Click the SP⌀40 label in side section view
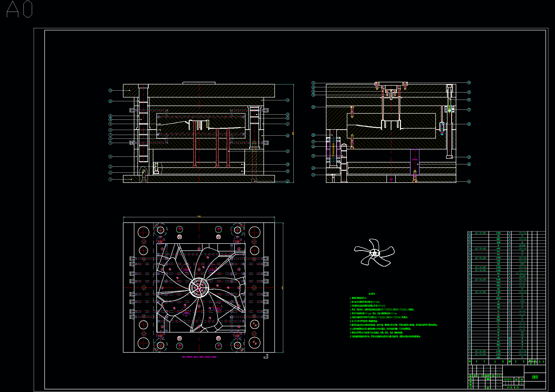The width and height of the screenshot is (555, 392). click(415, 160)
